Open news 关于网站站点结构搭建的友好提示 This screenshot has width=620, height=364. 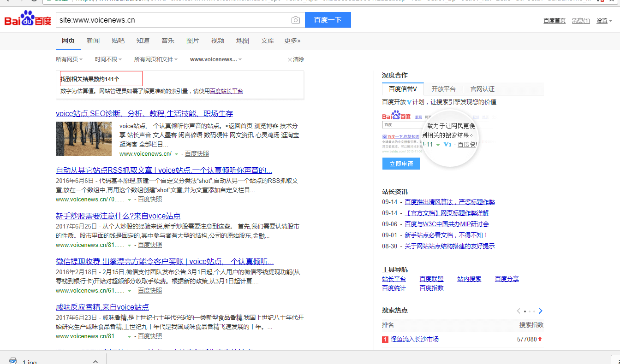point(450,246)
